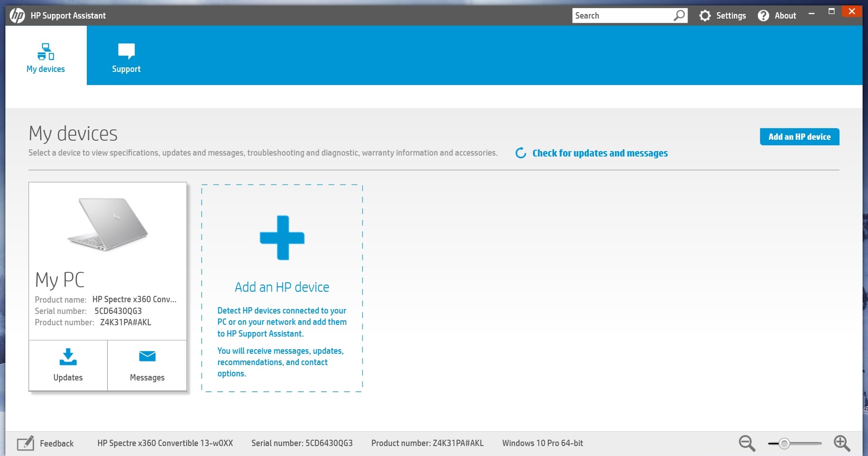The height and width of the screenshot is (456, 868).
Task: Click the Updates download arrow icon
Action: [68, 357]
